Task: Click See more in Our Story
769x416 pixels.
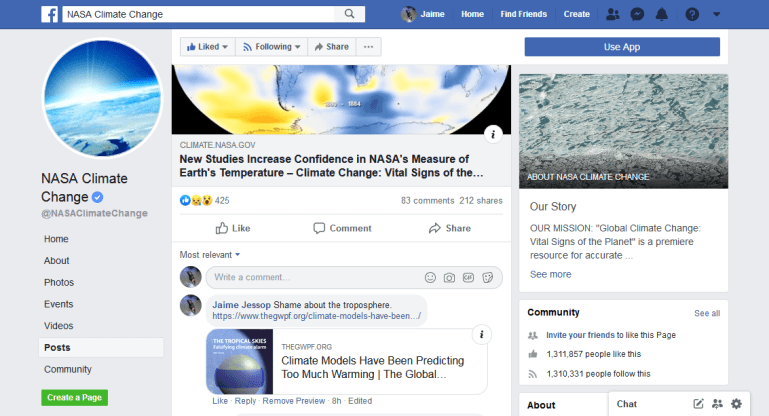Action: tap(550, 274)
